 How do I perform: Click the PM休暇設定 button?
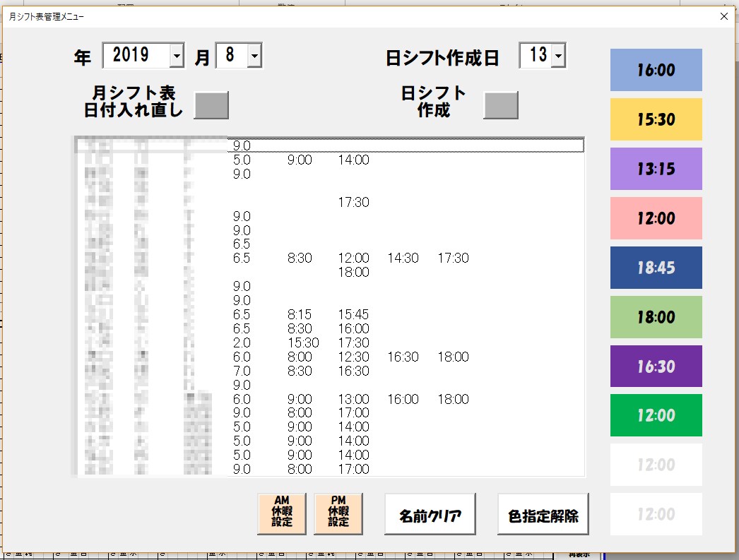[x=338, y=513]
